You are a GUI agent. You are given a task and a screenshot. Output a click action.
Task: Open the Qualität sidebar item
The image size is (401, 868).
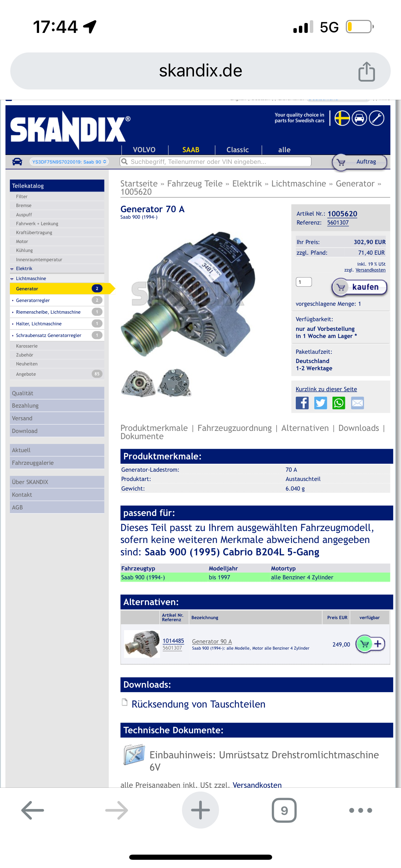point(57,393)
